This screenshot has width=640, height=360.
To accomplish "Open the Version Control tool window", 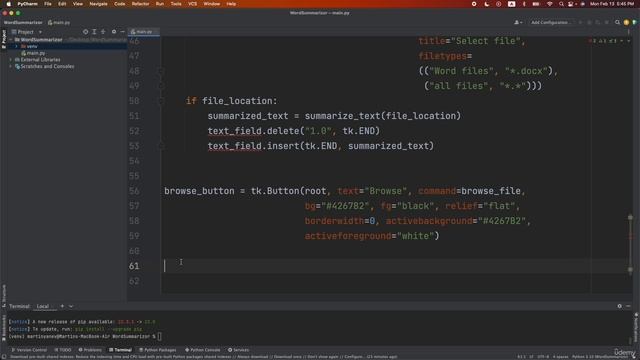I will [x=29, y=350].
